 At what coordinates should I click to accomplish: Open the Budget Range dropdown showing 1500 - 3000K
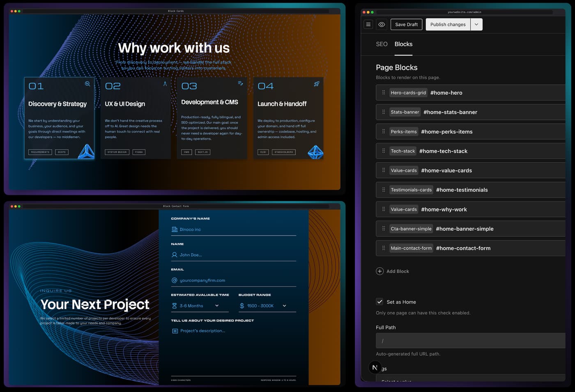pyautogui.click(x=267, y=306)
